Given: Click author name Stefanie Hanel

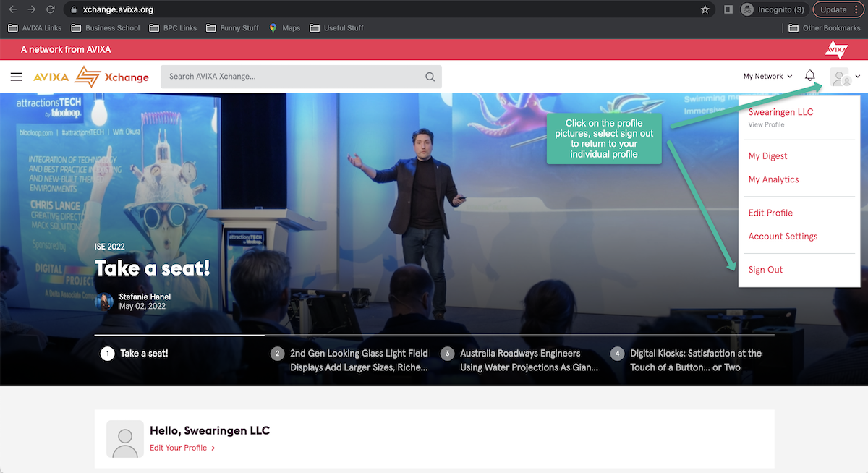Looking at the screenshot, I should 145,297.
